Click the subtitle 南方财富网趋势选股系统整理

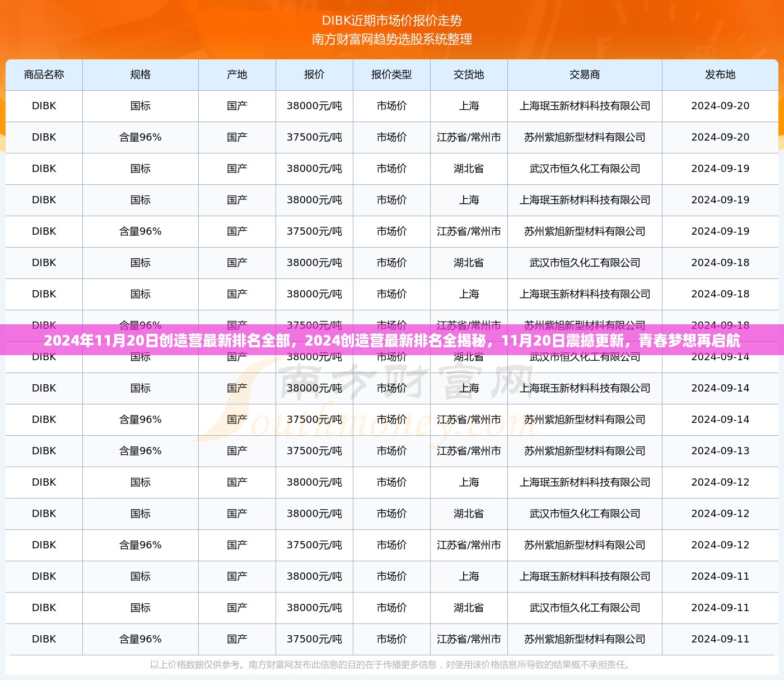point(392,39)
